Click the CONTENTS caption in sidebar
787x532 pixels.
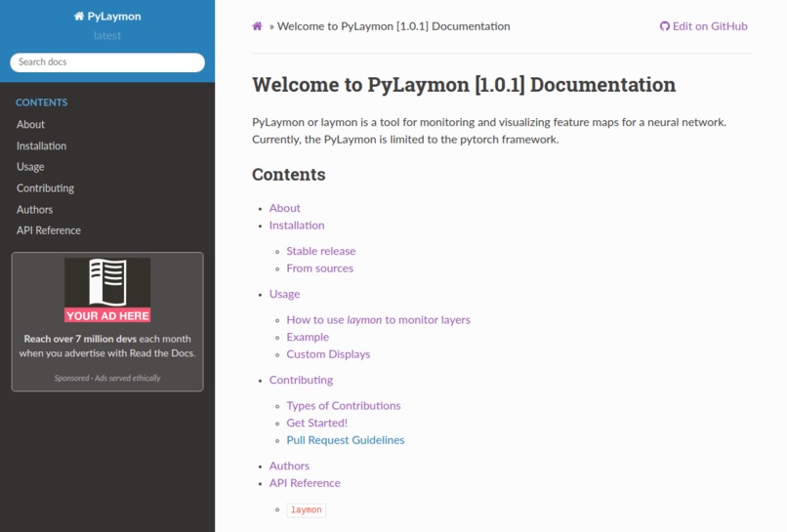click(41, 102)
